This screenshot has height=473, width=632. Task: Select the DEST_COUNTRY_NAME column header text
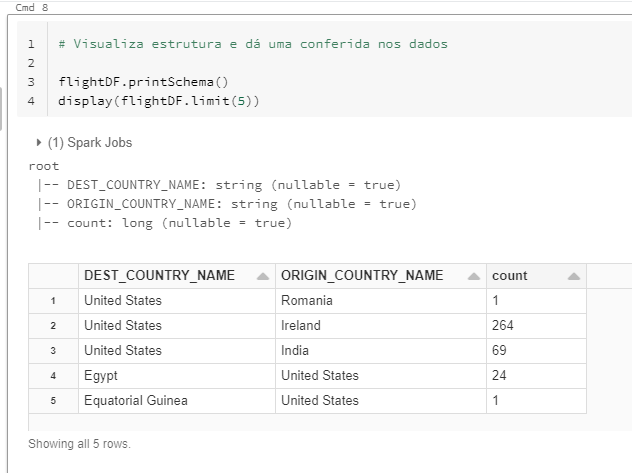[x=160, y=276]
